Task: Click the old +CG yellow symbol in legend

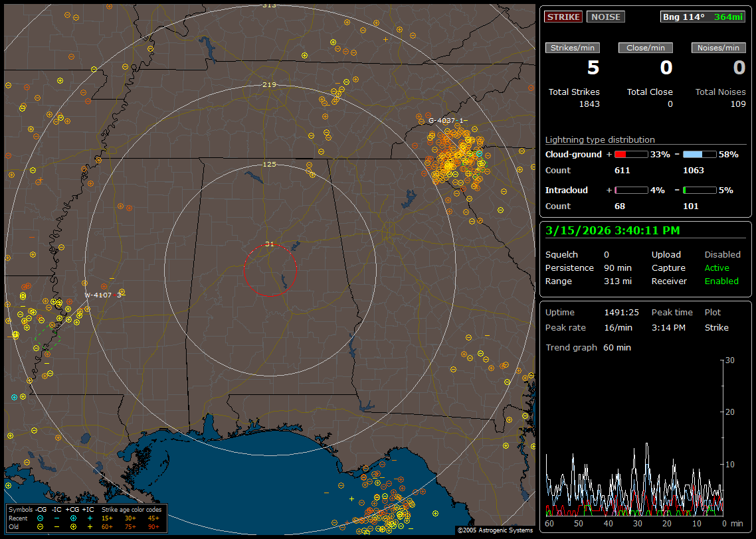Action: point(73,526)
